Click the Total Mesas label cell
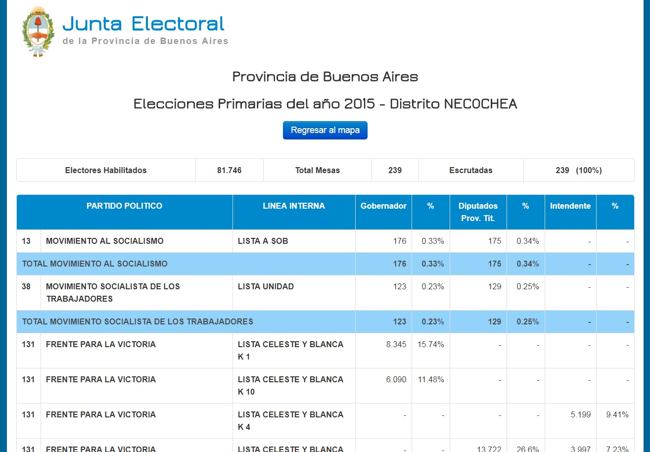Viewport: 650px width, 452px height. (x=317, y=170)
